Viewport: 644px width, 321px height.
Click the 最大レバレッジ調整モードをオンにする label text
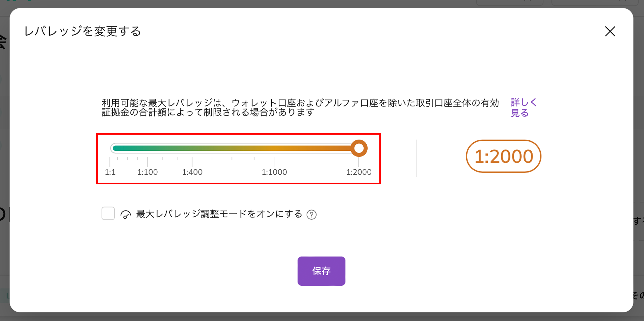tap(219, 214)
